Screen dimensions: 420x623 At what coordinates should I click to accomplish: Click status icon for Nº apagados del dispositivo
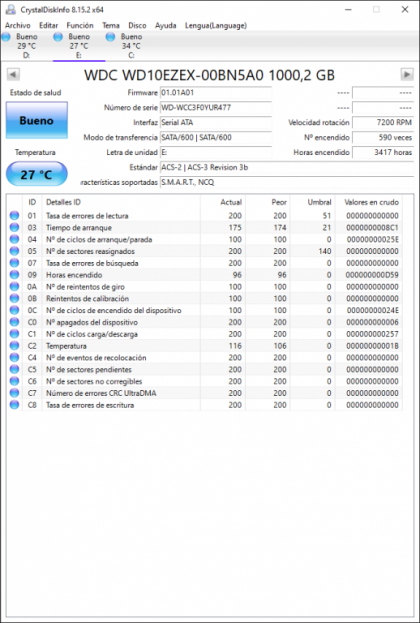pos(14,322)
